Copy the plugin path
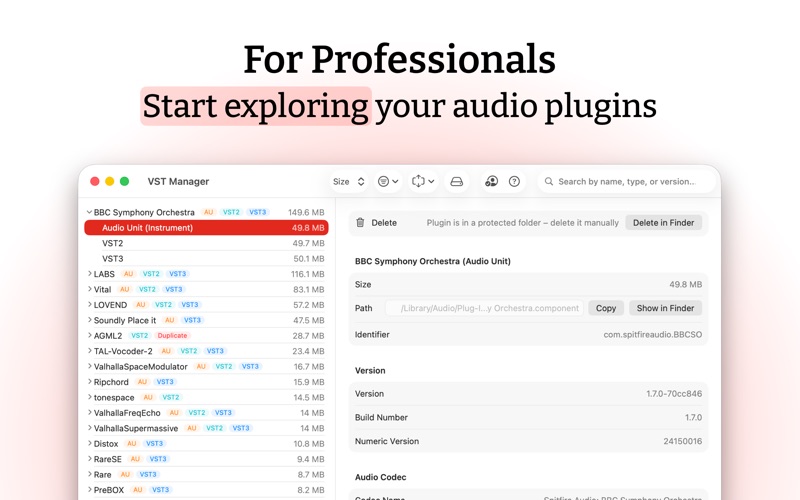 [606, 308]
